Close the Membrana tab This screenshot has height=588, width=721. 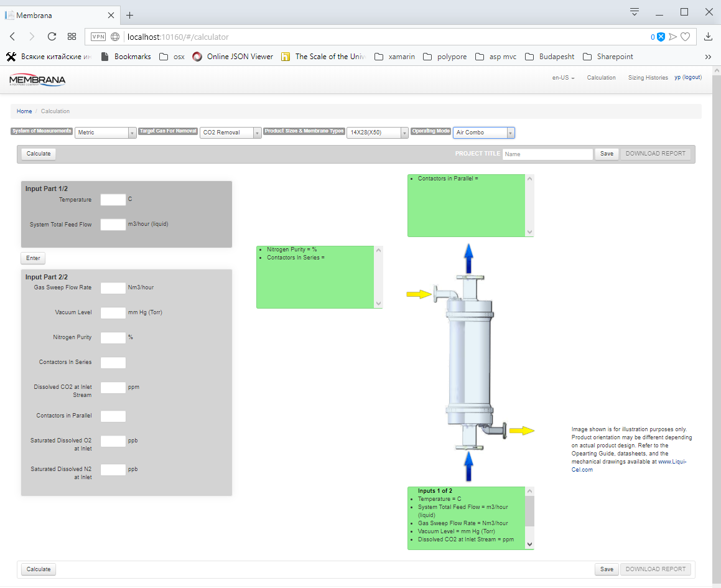[111, 15]
